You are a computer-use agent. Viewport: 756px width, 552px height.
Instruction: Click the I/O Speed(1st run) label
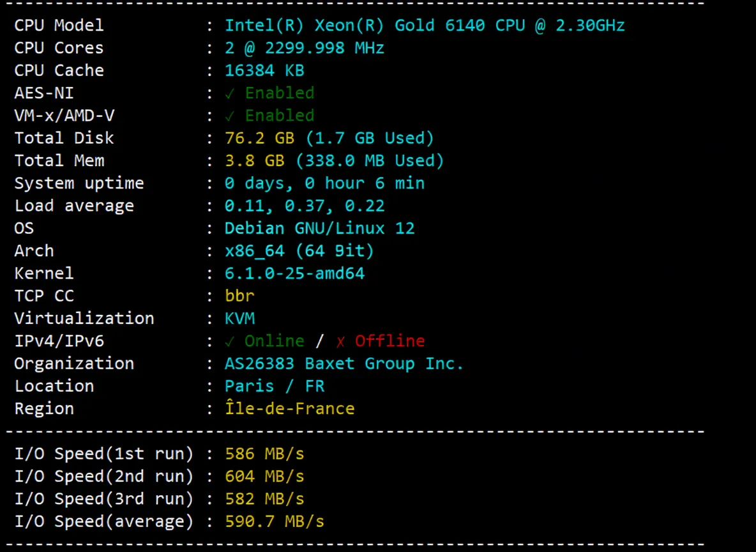tap(103, 454)
